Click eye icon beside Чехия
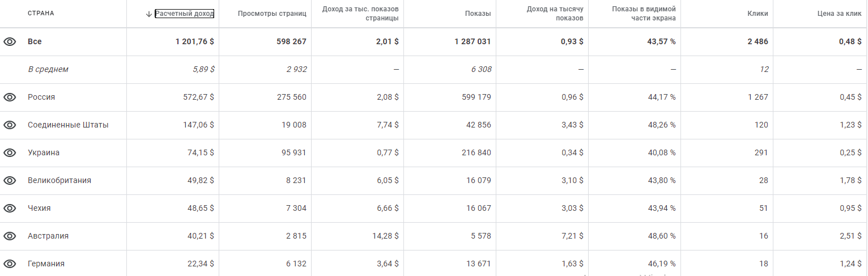This screenshot has width=868, height=276. pos(10,208)
